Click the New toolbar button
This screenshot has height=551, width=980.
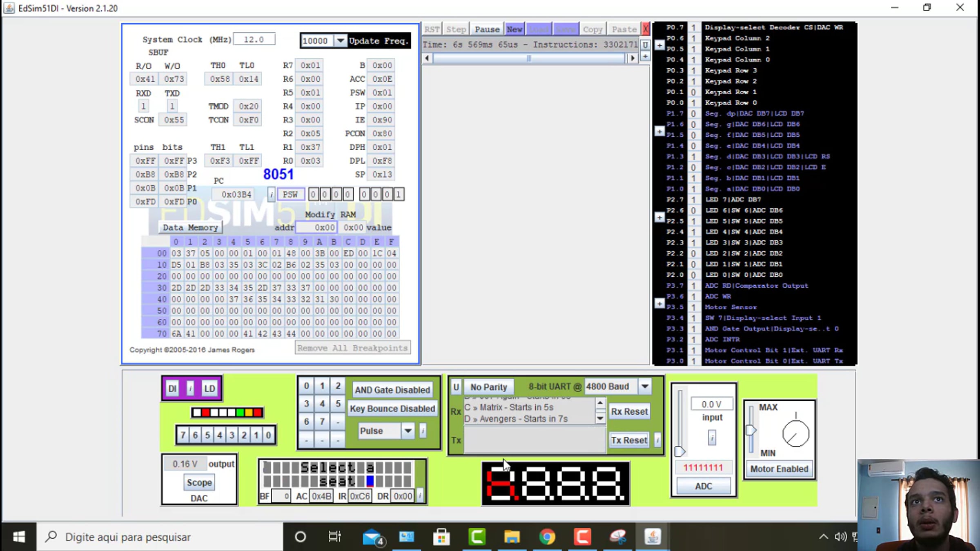(514, 29)
